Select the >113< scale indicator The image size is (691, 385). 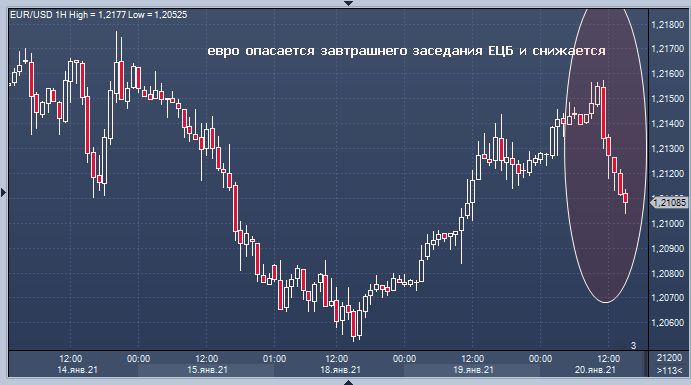click(669, 370)
